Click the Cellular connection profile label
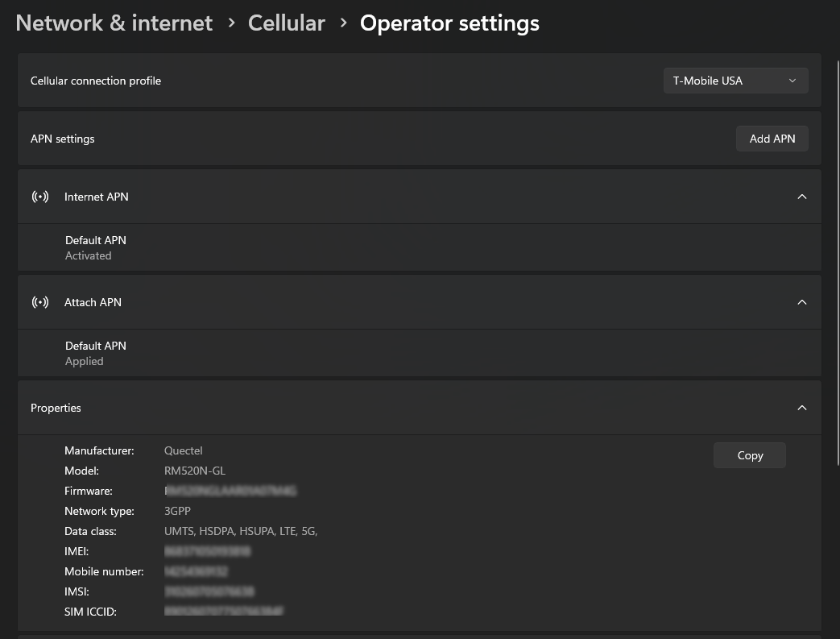840x639 pixels. [x=96, y=81]
